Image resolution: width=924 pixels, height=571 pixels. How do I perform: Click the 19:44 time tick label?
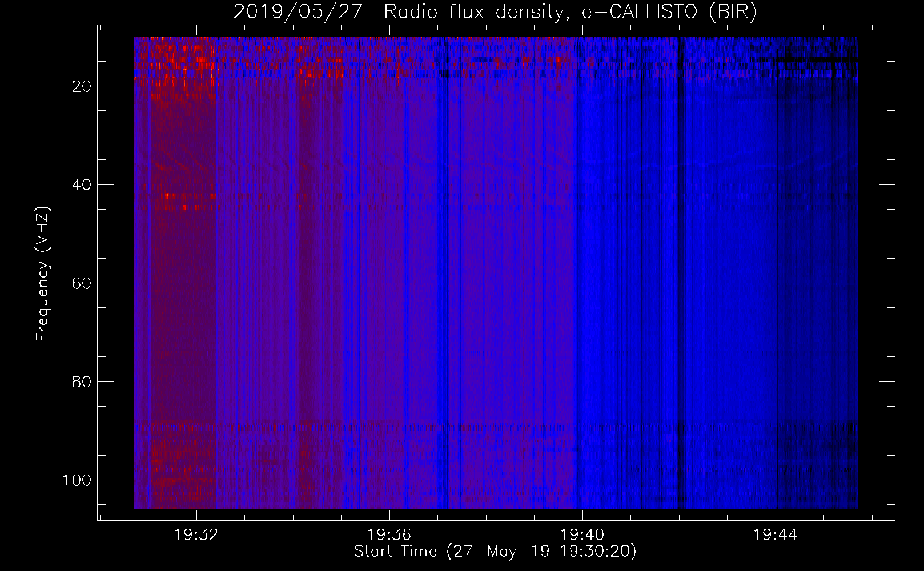[x=775, y=535]
